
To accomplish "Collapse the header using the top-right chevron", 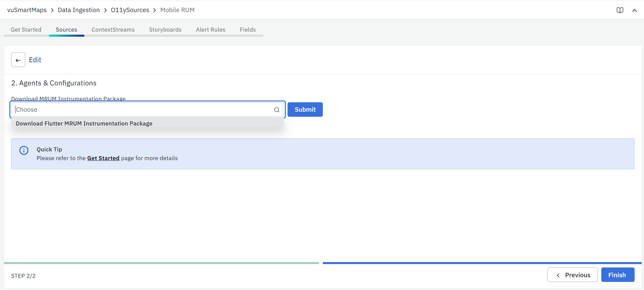I will [634, 10].
